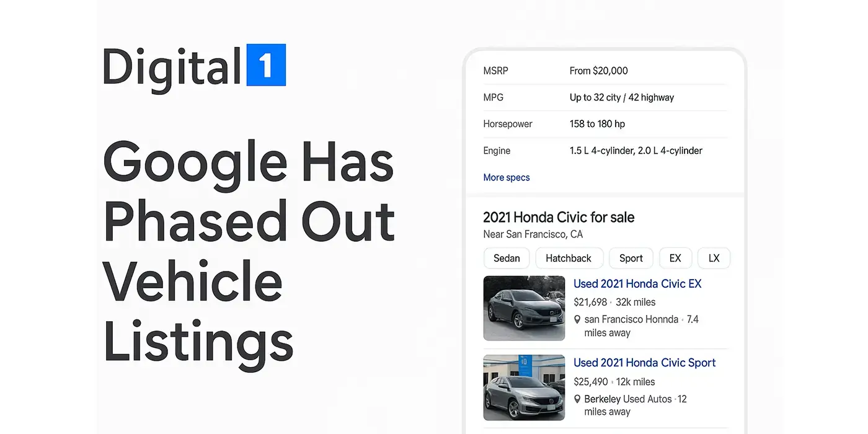Click the location pin beside Berkeley Used Autos
The image size is (868, 434).
pyautogui.click(x=577, y=399)
